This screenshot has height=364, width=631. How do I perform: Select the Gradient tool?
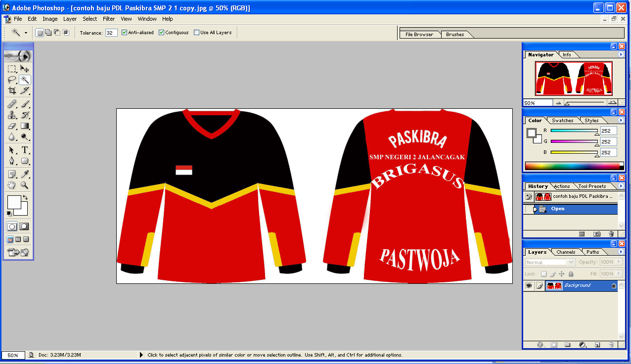pos(25,126)
